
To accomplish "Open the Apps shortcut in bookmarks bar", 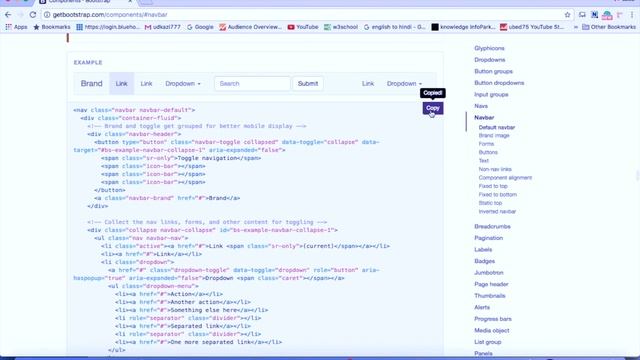I will 16,27.
